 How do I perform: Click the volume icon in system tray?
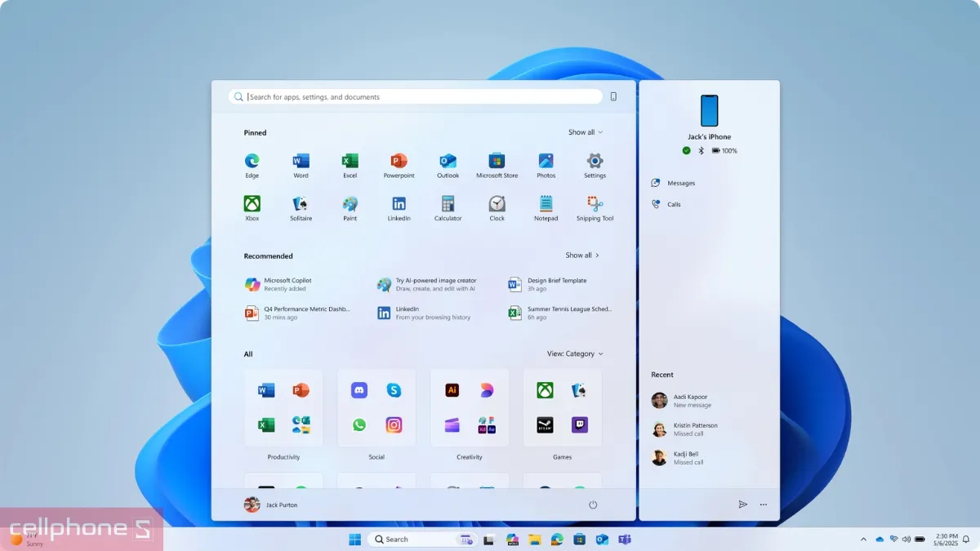pos(906,539)
